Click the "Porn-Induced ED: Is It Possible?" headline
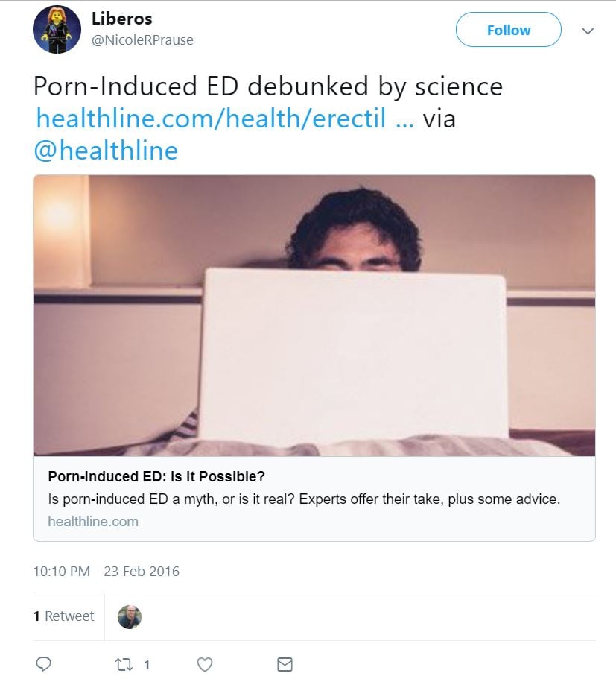This screenshot has width=616, height=682. (156, 476)
